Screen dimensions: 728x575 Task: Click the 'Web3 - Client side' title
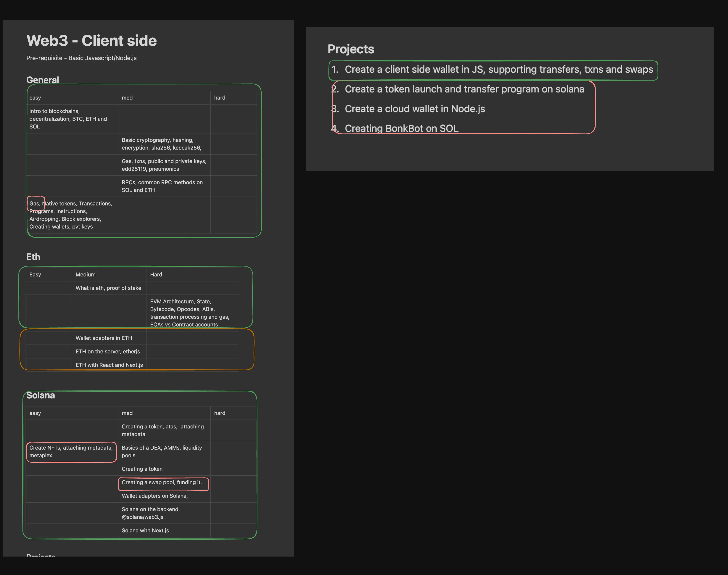pyautogui.click(x=92, y=41)
